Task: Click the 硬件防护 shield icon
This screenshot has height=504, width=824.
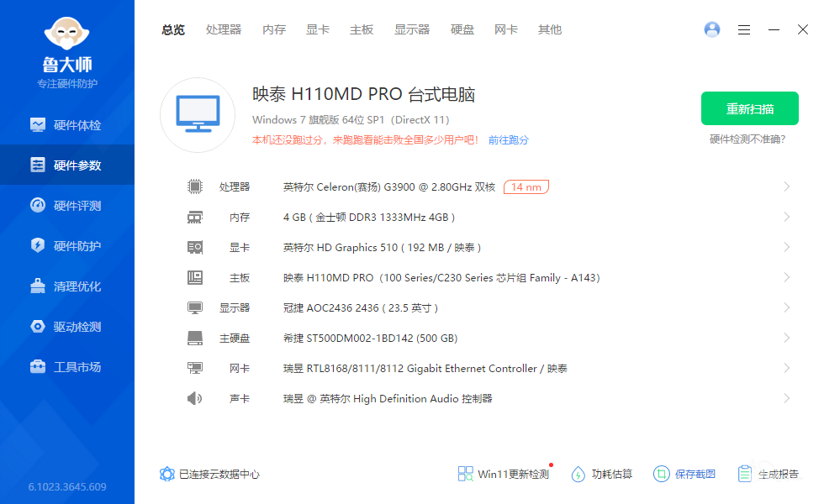Action: [38, 245]
